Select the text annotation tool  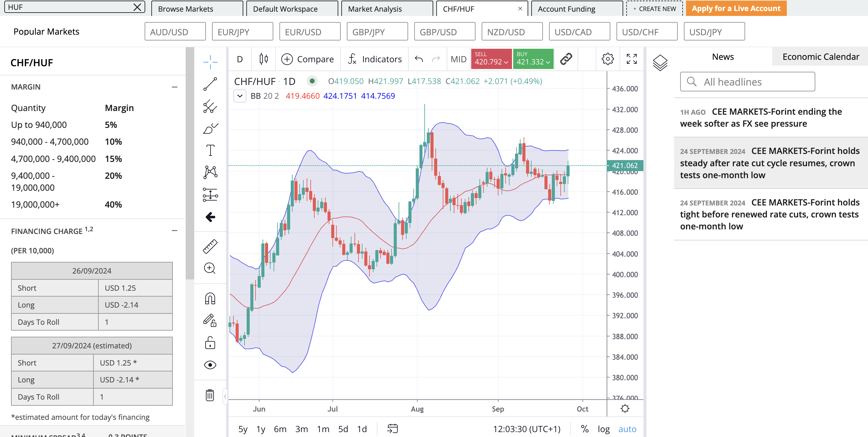tap(210, 150)
